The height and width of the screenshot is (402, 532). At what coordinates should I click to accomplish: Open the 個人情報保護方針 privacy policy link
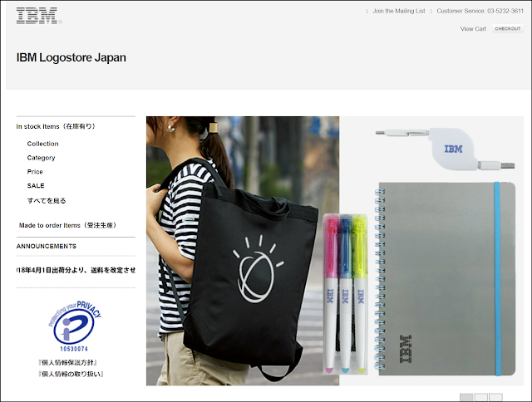68,363
